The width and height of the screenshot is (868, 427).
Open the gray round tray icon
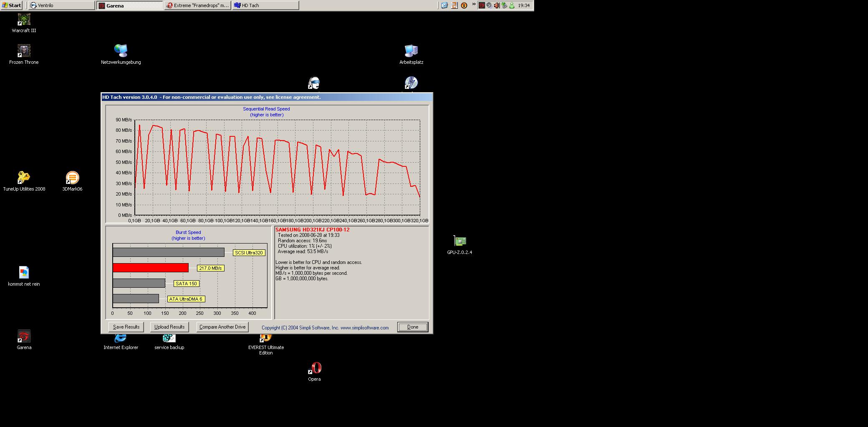(x=489, y=5)
